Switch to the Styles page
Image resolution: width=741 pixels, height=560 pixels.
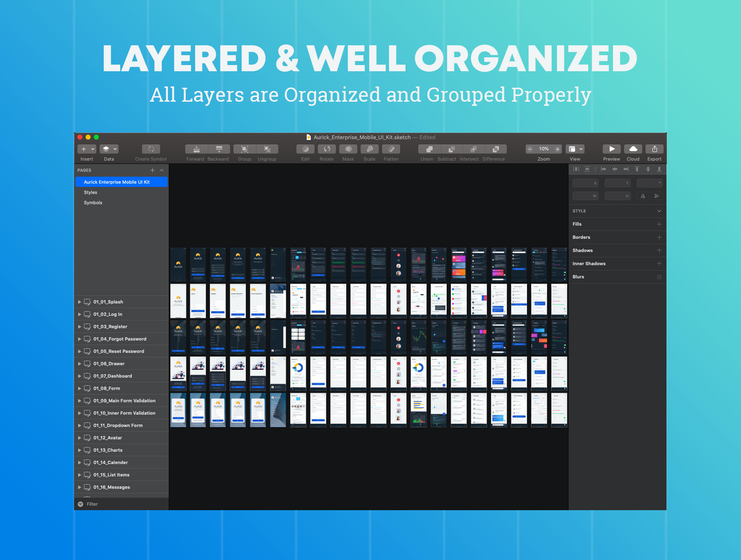click(91, 192)
